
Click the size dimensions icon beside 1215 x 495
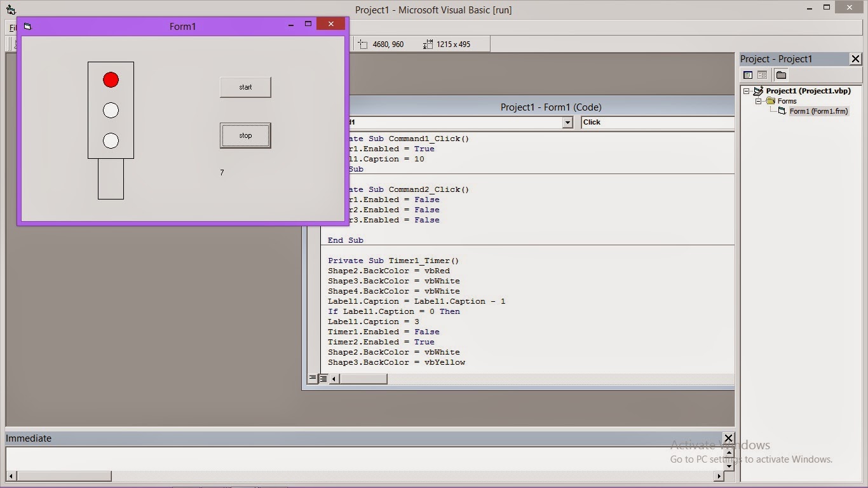[x=428, y=44]
